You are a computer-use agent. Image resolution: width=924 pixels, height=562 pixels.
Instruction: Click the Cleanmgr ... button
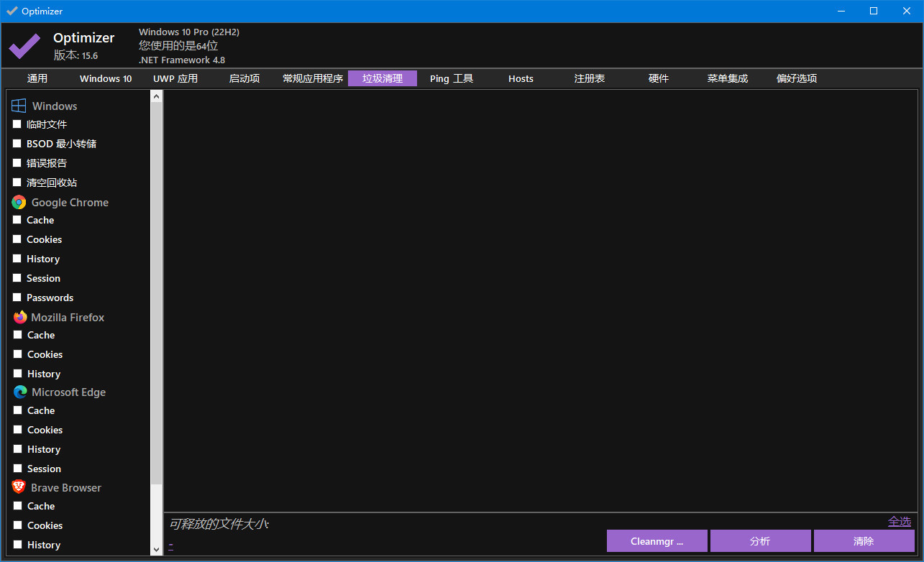tap(657, 541)
